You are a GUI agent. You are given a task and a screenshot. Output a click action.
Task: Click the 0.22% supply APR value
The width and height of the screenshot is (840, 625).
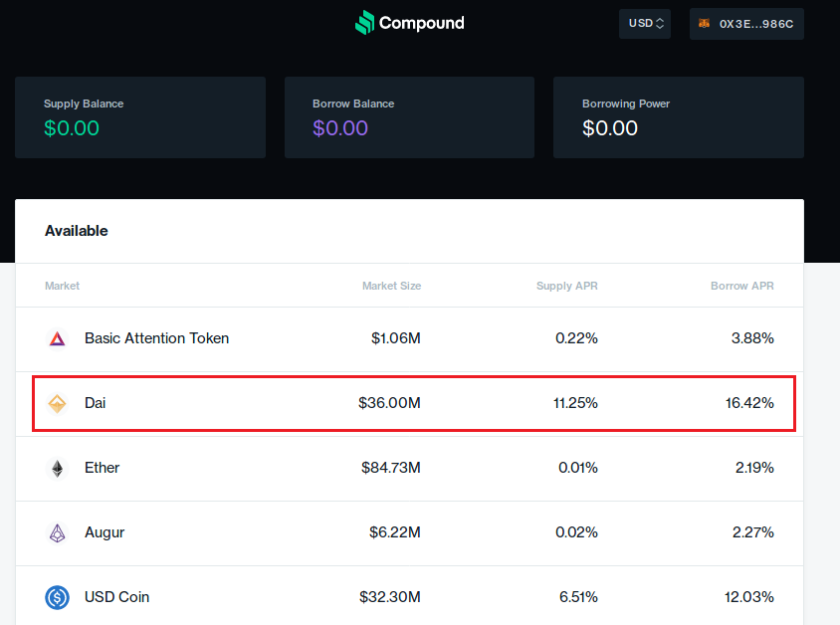click(x=576, y=338)
